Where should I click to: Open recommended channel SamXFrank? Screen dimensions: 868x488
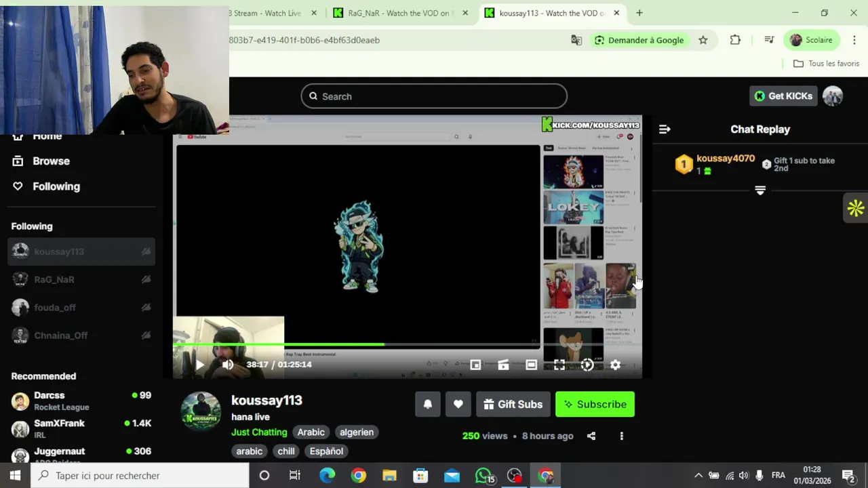tap(81, 429)
